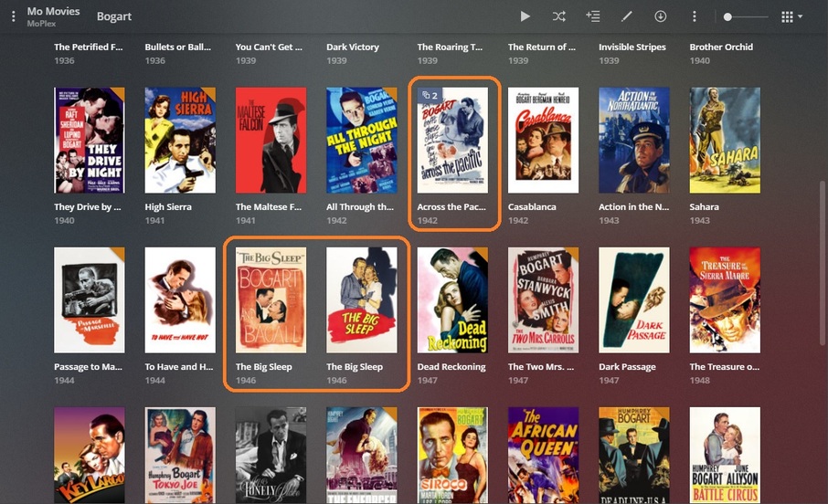Open the They Drive by Night poster

pyautogui.click(x=90, y=141)
